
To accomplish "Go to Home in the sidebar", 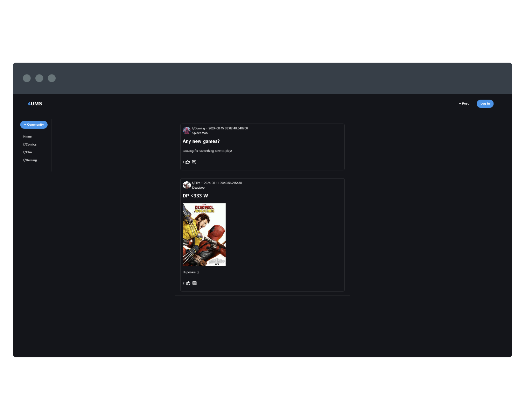I will tap(27, 137).
